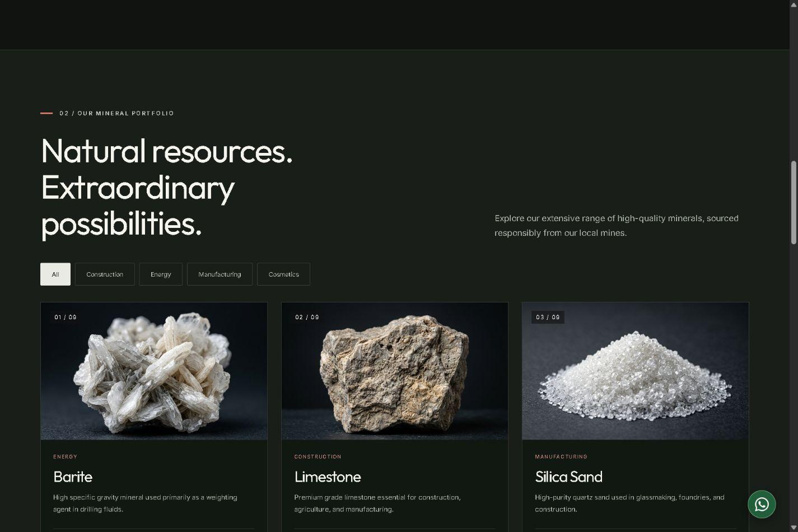The image size is (798, 532).
Task: Click Limestone's premium grade description
Action: pos(377,503)
